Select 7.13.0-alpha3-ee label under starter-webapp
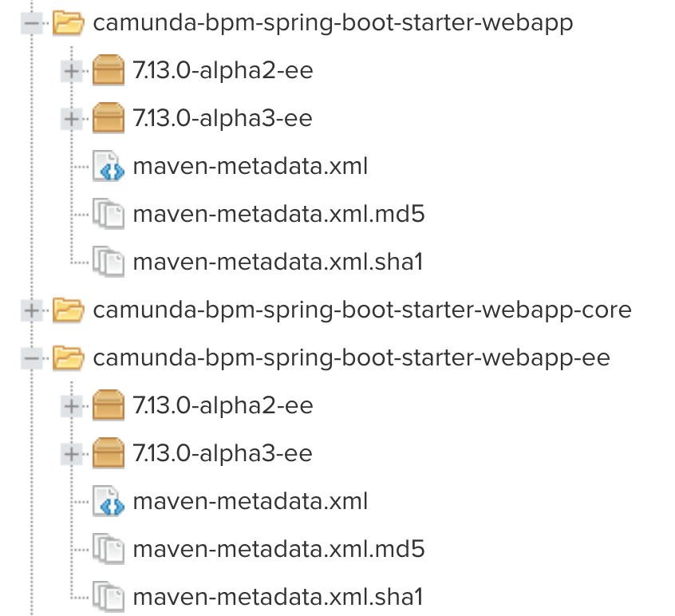The height and width of the screenshot is (616, 675). [223, 119]
